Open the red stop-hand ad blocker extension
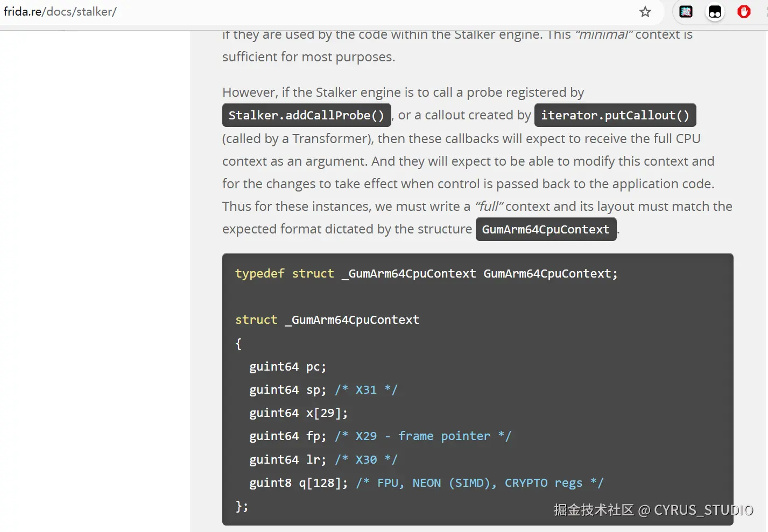Screen dimensions: 768x532 tap(744, 12)
